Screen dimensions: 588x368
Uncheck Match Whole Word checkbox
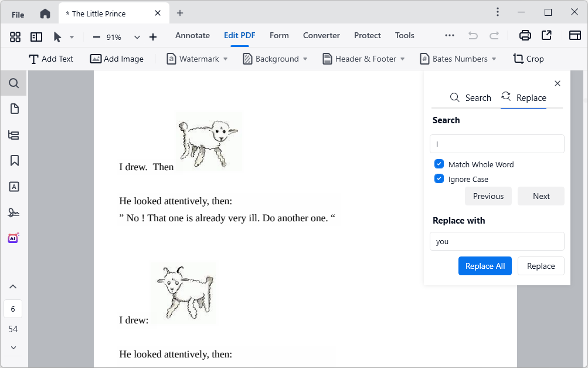pyautogui.click(x=439, y=164)
